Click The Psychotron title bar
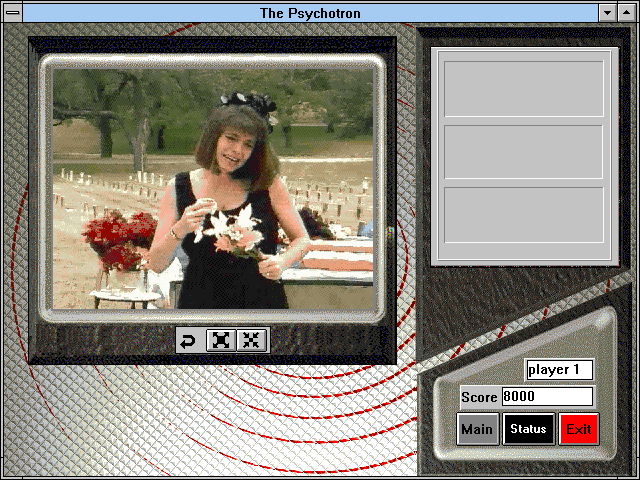 coord(310,13)
